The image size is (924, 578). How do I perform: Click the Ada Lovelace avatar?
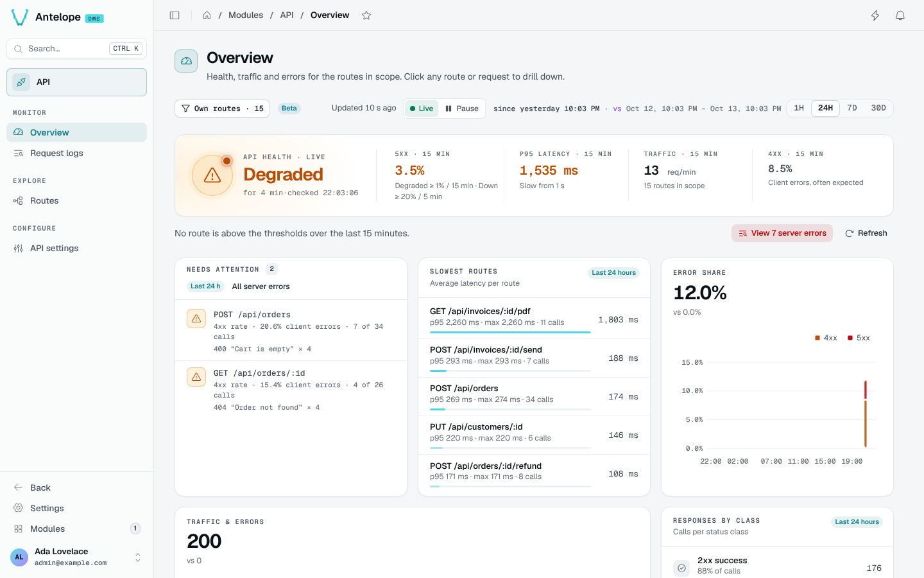pyautogui.click(x=19, y=557)
